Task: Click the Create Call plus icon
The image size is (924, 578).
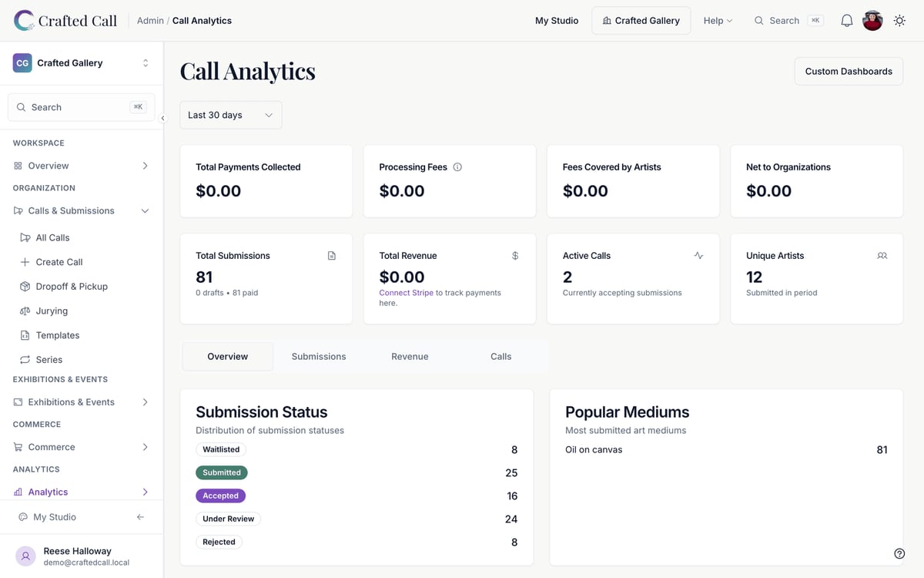Action: (x=25, y=262)
